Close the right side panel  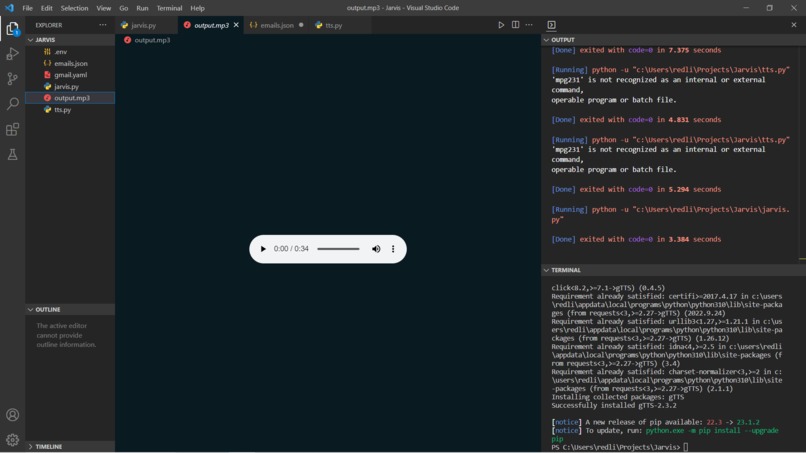(794, 25)
